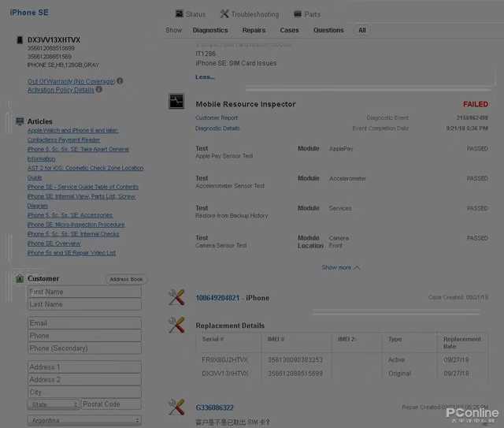The width and height of the screenshot is (504, 428).
Task: Open iPhone SE Overview article
Action: pyautogui.click(x=54, y=244)
